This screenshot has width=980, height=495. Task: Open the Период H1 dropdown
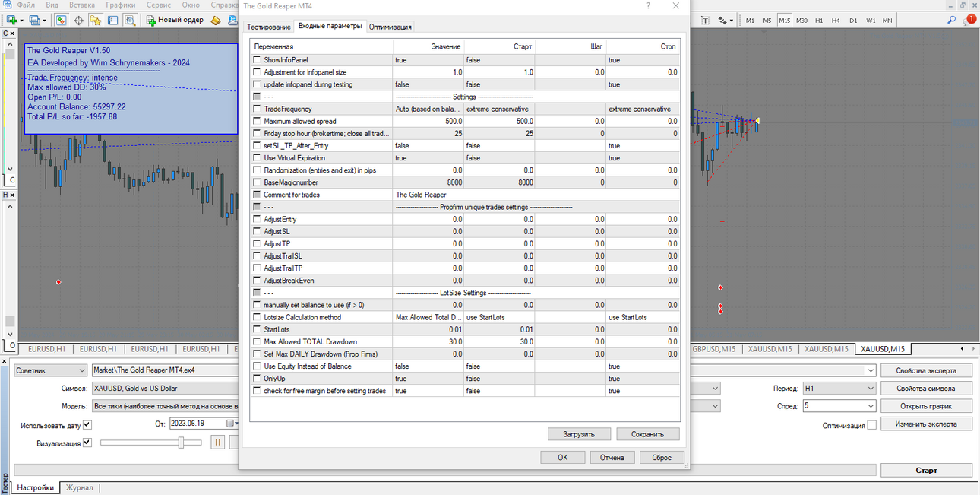click(839, 388)
